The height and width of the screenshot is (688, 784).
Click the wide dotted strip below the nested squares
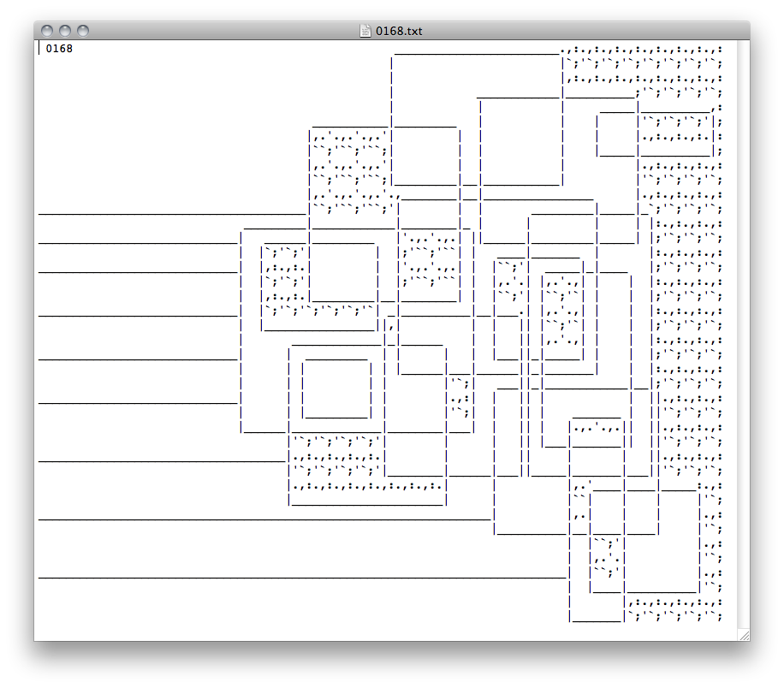(368, 488)
